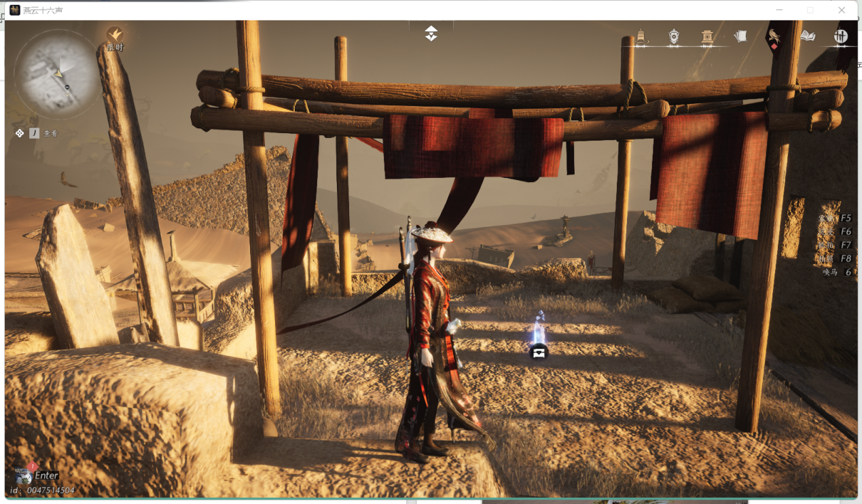Screen dimensions: 862x504
Task: Click the 查看 view prompt below minimap
Action: 50,134
